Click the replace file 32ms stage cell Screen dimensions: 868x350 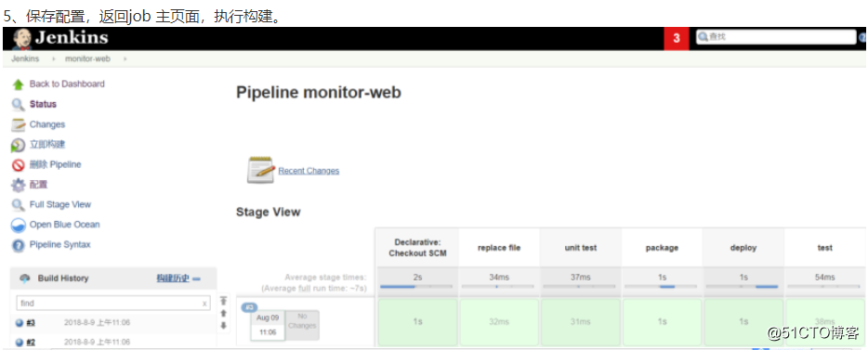tap(499, 322)
